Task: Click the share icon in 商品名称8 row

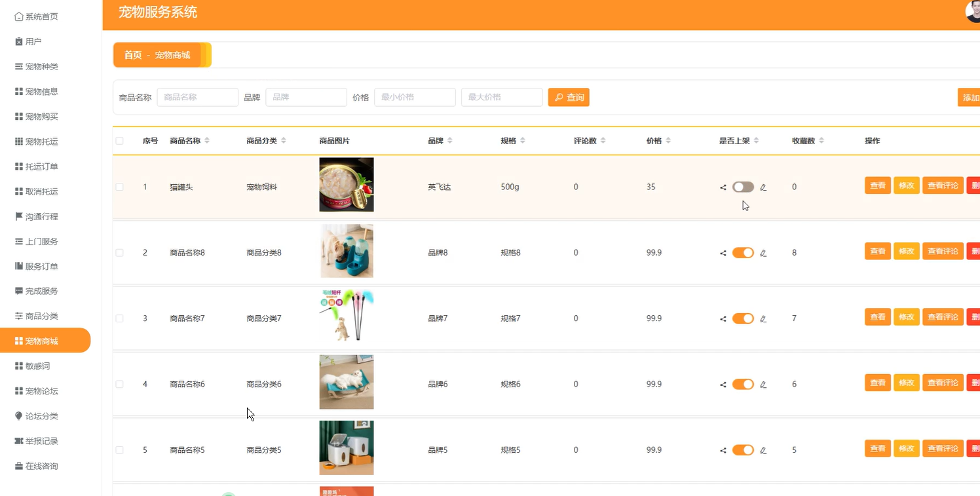Action: 723,253
